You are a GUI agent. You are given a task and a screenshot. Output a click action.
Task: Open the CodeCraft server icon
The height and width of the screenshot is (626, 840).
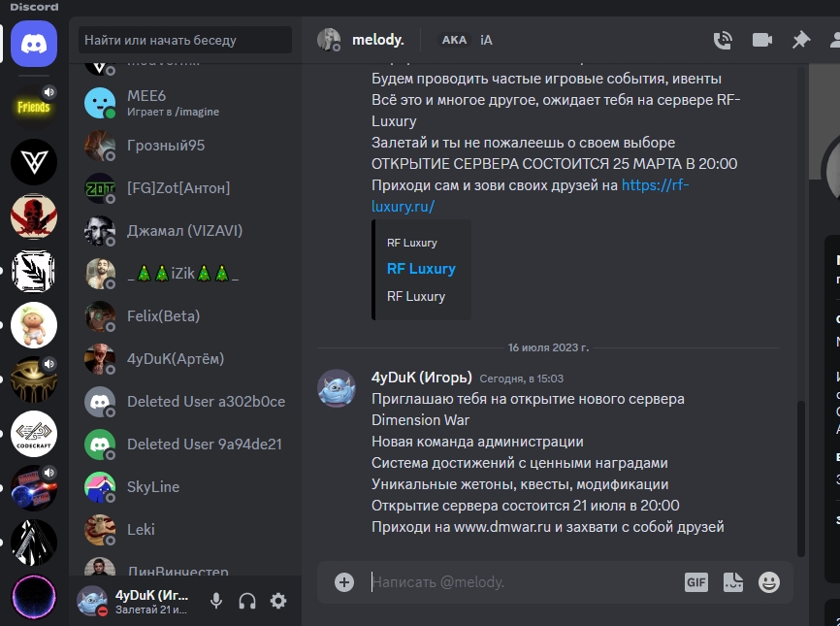point(34,434)
